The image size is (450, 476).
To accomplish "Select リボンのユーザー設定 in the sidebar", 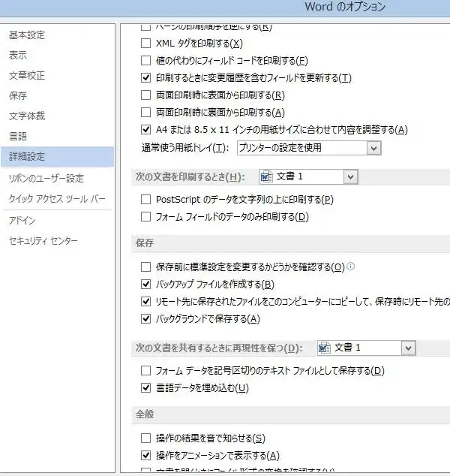I will (x=46, y=179).
